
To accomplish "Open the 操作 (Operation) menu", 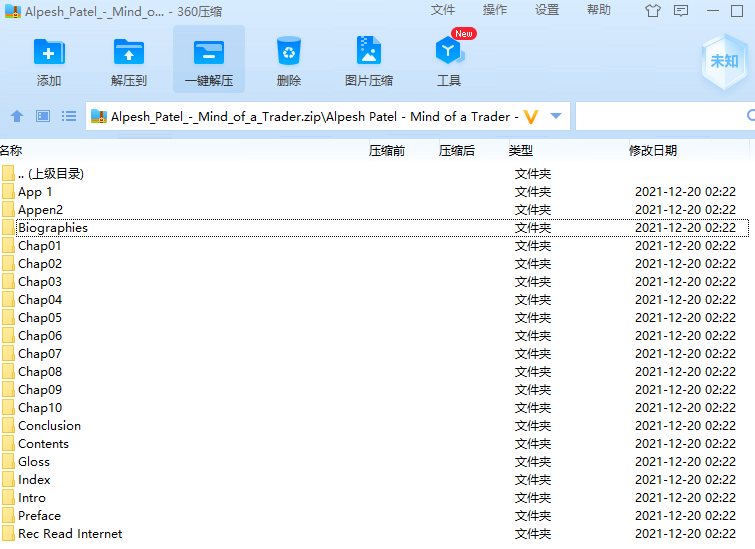I will click(495, 10).
